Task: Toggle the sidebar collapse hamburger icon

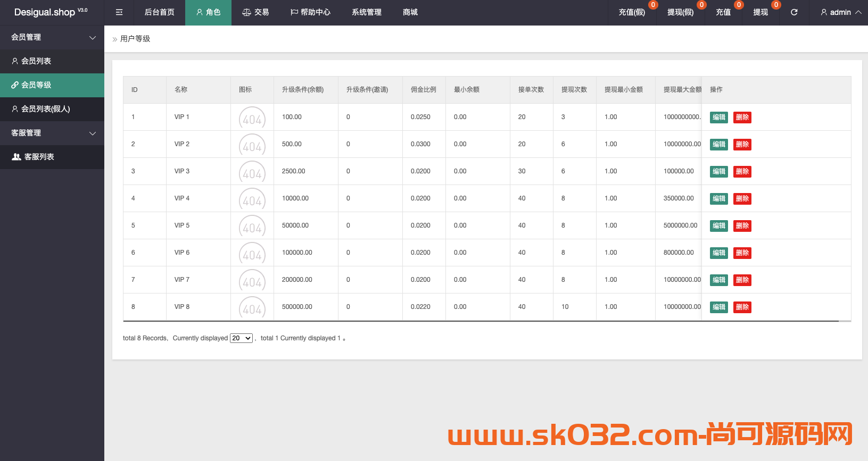Action: tap(119, 12)
